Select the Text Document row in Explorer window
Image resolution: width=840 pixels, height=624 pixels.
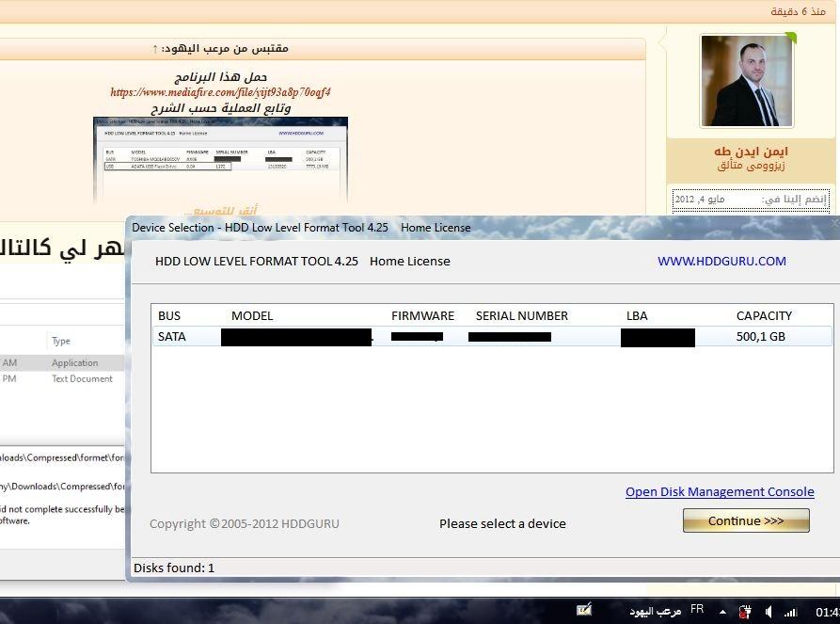pyautogui.click(x=62, y=378)
